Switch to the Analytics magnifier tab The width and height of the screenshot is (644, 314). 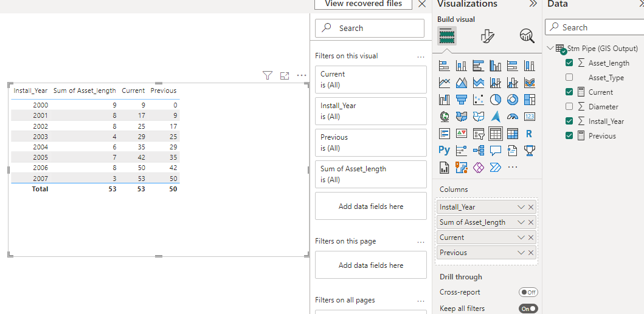527,36
